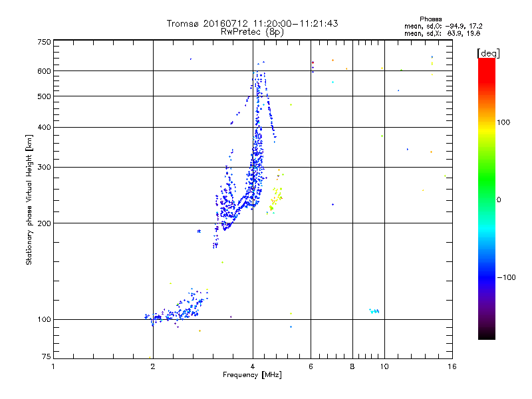532x399 pixels.
Task: Click the 'mean, sd,O: -94.9, 17.2' line
Action: tap(443, 26)
